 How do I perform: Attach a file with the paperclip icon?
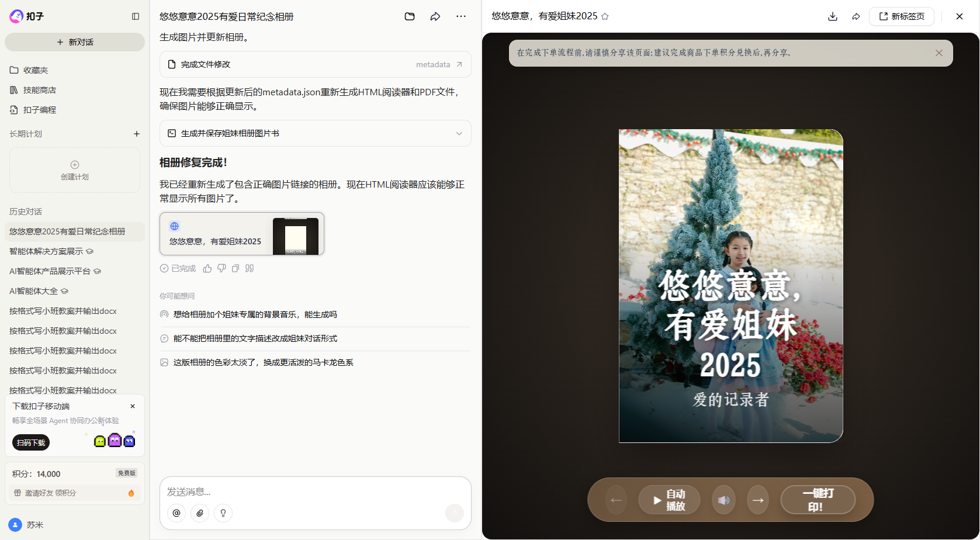click(200, 513)
